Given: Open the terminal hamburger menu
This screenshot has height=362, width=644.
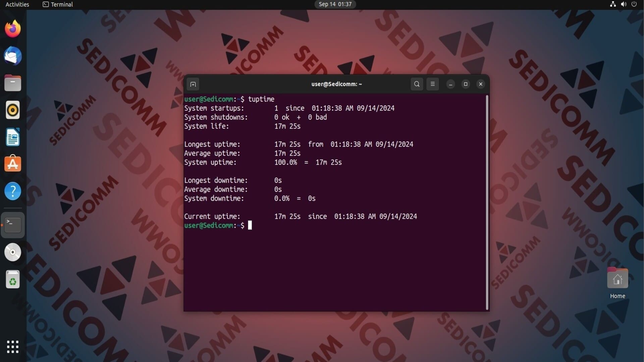Looking at the screenshot, I should (432, 84).
